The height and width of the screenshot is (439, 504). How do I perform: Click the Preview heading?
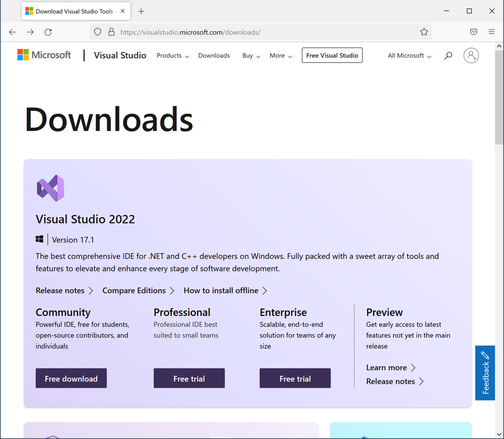pyautogui.click(x=384, y=312)
